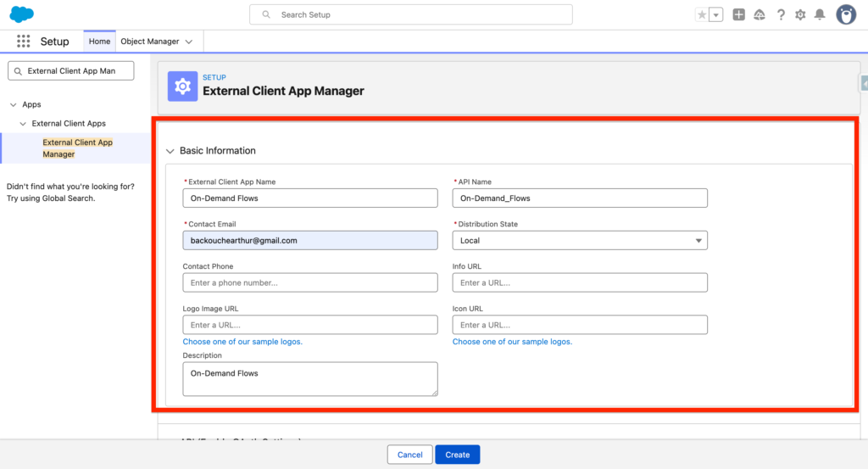The width and height of the screenshot is (868, 469).
Task: Click the Create button
Action: pos(457,455)
